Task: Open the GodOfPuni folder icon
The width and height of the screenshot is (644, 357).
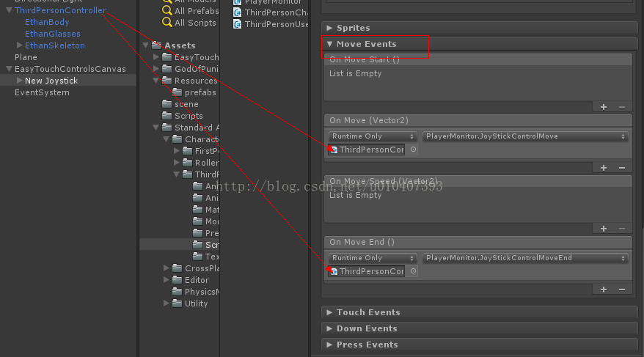Action: click(167, 68)
